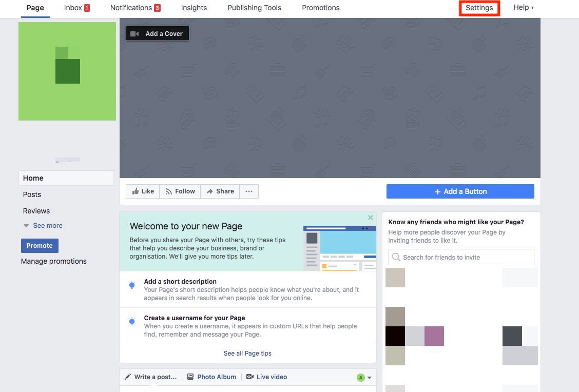Click the Photo Album icon
579x392 pixels.
click(x=190, y=377)
